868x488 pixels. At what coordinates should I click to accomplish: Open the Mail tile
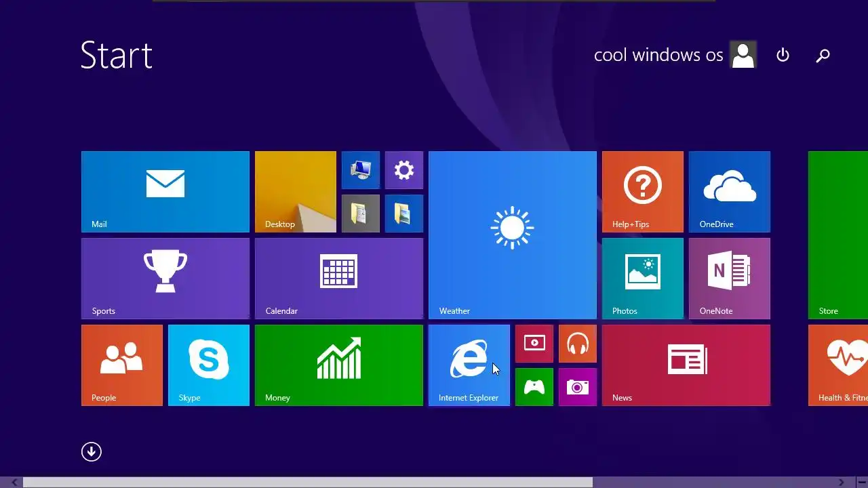point(165,192)
